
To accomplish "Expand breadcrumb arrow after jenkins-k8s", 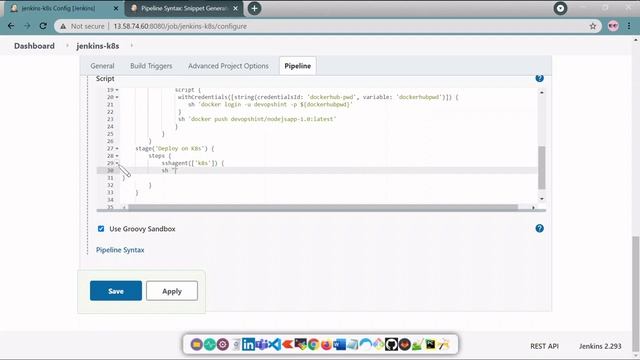I will pyautogui.click(x=131, y=46).
